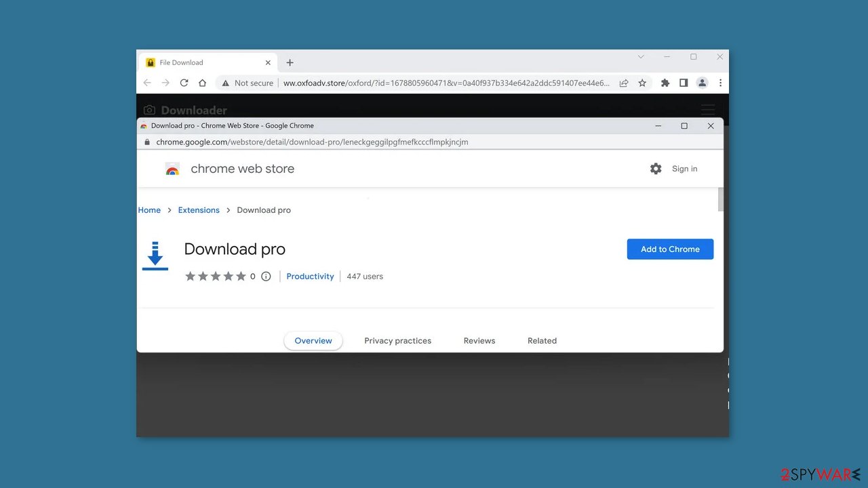Click Add to Chrome button
The image size is (868, 488).
click(670, 249)
